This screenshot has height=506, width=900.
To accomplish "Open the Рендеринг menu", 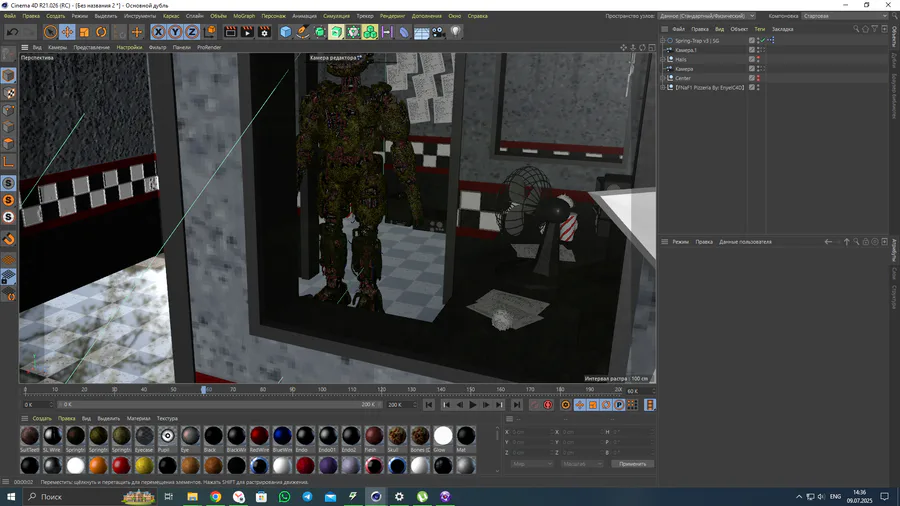I will point(393,16).
